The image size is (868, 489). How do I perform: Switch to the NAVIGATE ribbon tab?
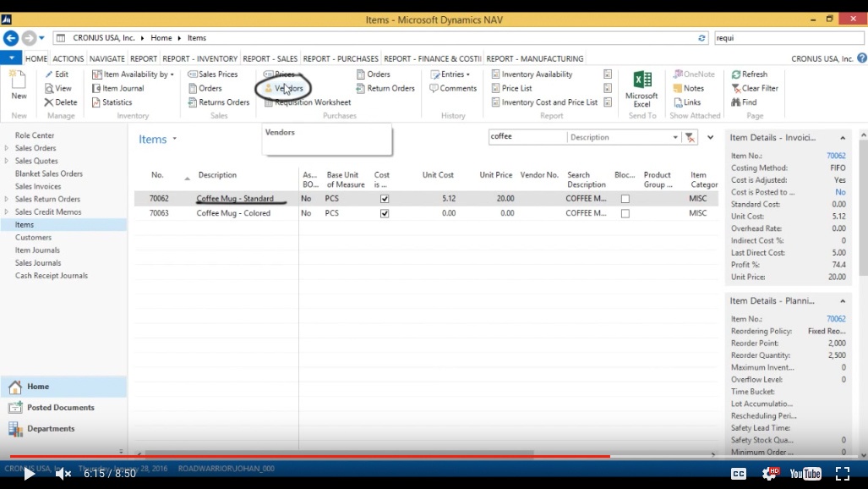coord(106,58)
